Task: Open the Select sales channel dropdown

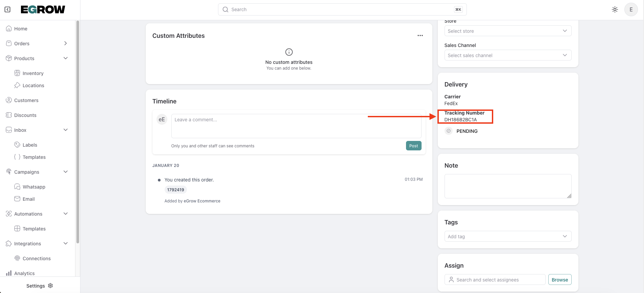Action: point(507,55)
